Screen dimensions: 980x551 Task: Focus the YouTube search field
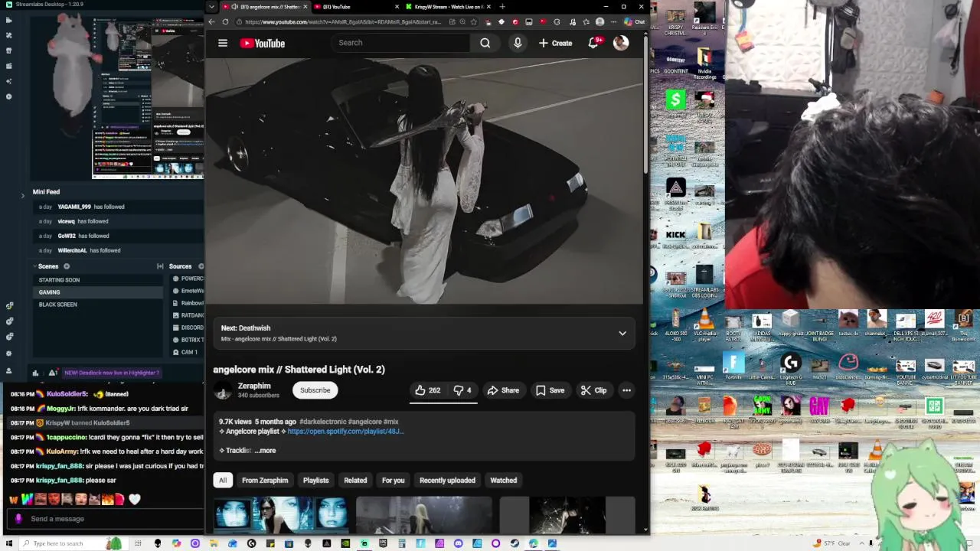(x=400, y=43)
